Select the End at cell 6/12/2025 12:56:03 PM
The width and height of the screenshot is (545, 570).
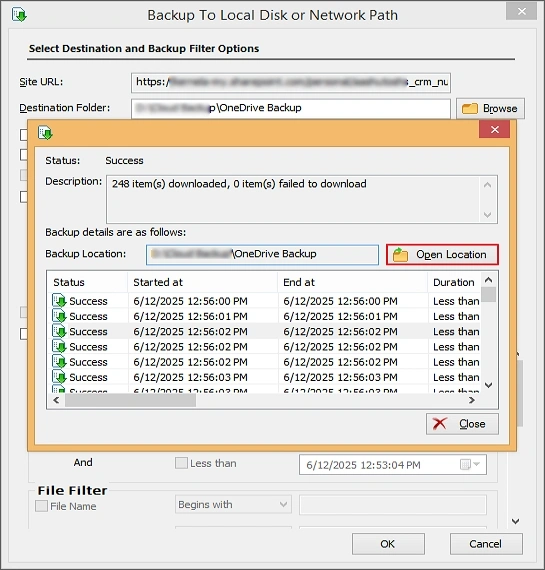point(340,377)
